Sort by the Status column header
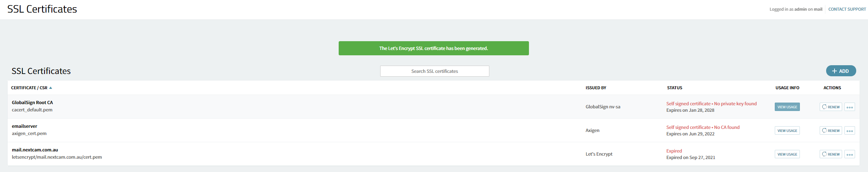868x172 pixels. pos(675,88)
